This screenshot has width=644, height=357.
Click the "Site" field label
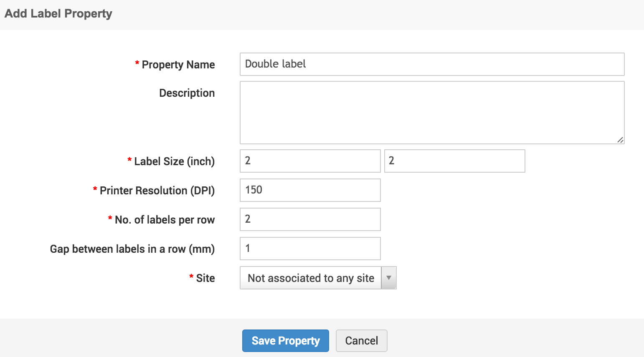click(205, 278)
